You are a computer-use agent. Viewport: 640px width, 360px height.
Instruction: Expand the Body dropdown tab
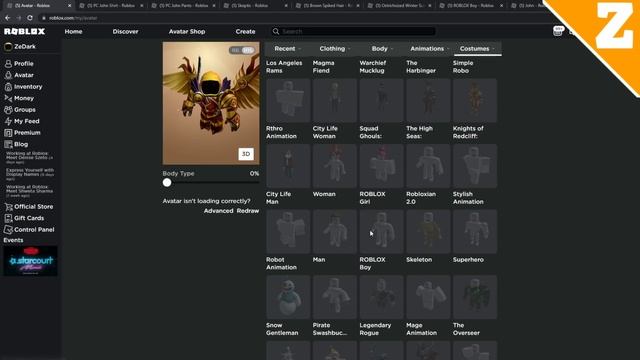pyautogui.click(x=382, y=49)
